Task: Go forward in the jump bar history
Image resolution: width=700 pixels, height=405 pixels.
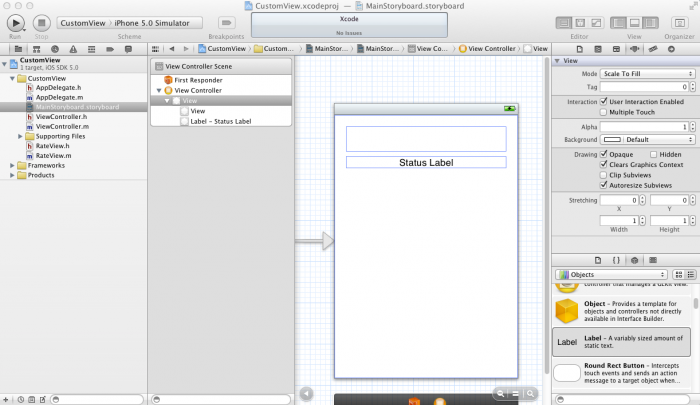Action: coord(186,49)
